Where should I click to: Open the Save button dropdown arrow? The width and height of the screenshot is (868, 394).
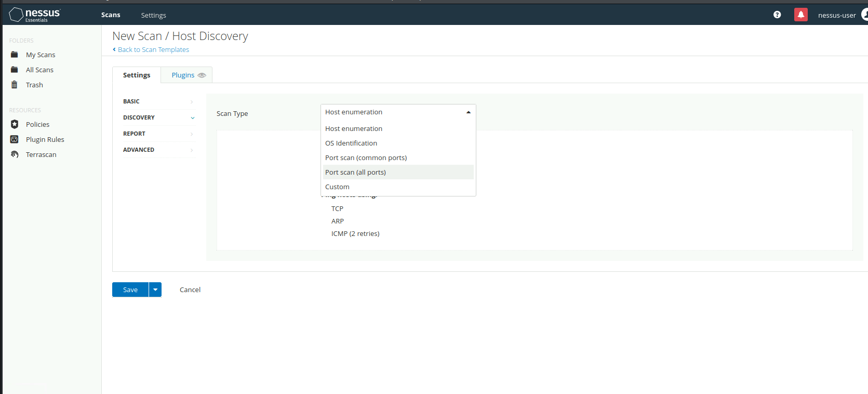155,290
